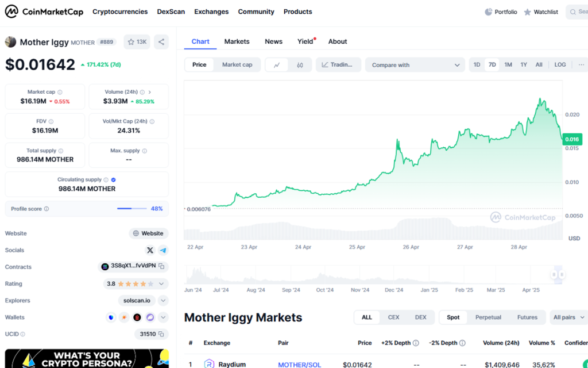
Task: Filter markets by CEX
Action: click(x=393, y=317)
